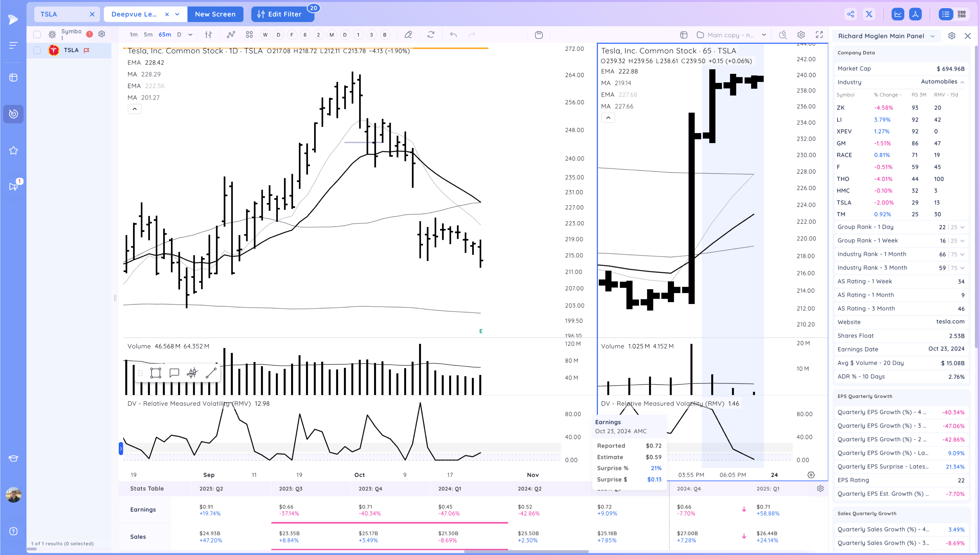Open indicator settings with the sliders icon

208,34
